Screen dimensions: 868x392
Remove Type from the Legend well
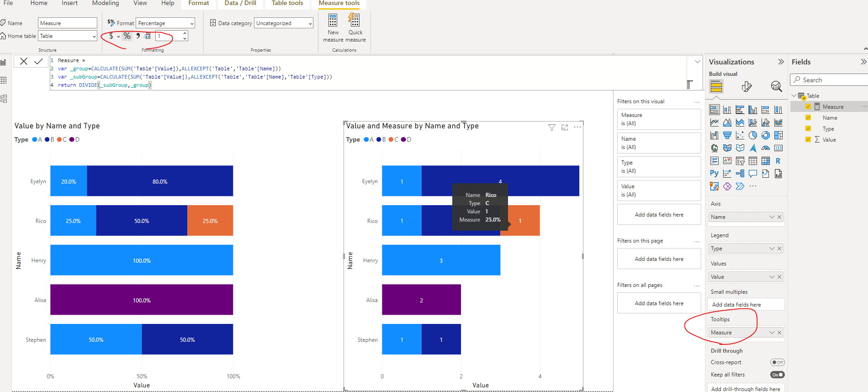pyautogui.click(x=779, y=249)
